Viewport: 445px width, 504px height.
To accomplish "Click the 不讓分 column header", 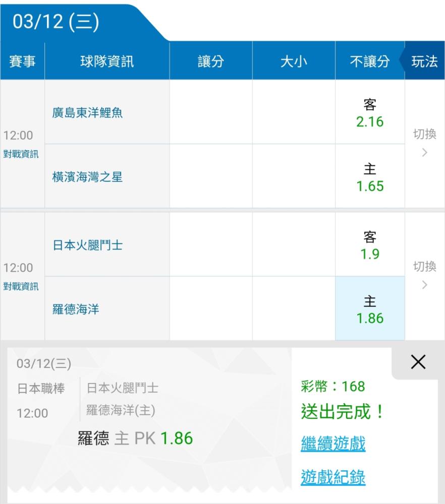I will click(x=370, y=61).
